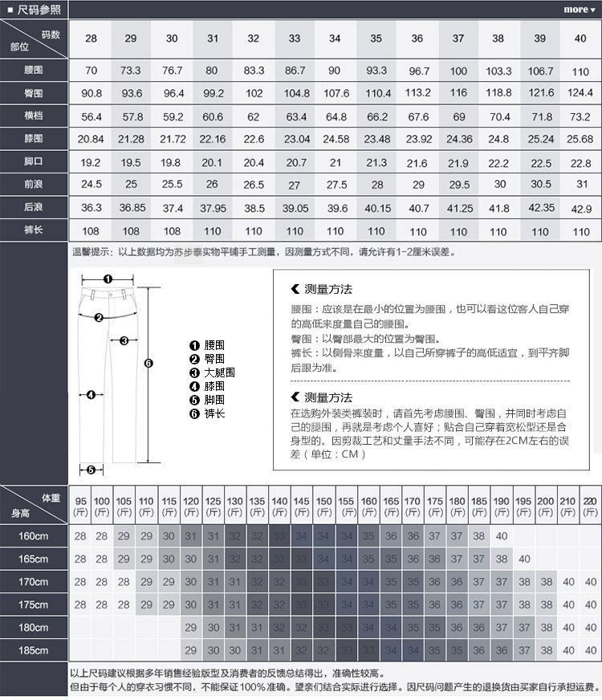Click chevron before first 测量方法 heading above 腰围 note
The height and width of the screenshot is (700, 602).
295,289
